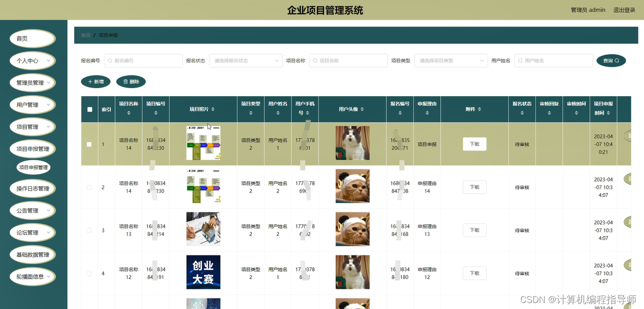
Task: Expand the 轮播图信息 sidebar menu
Action: 33,276
